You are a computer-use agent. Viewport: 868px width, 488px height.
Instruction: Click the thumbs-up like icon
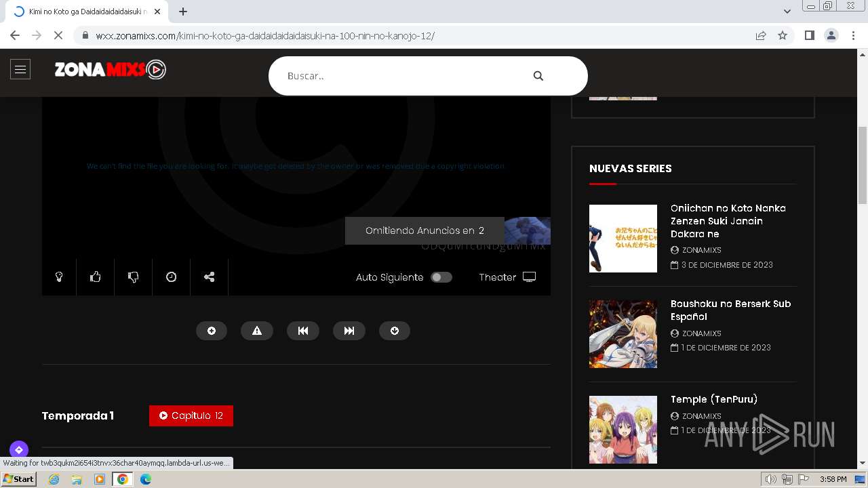click(x=96, y=277)
